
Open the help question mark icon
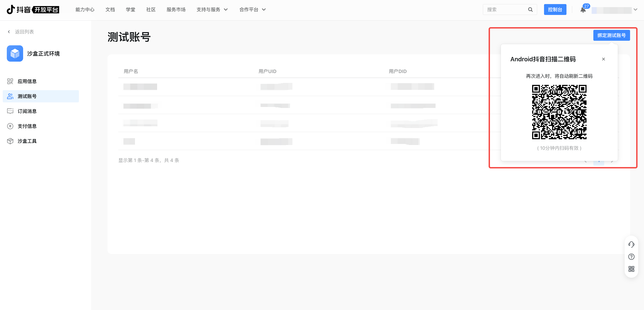tap(631, 257)
